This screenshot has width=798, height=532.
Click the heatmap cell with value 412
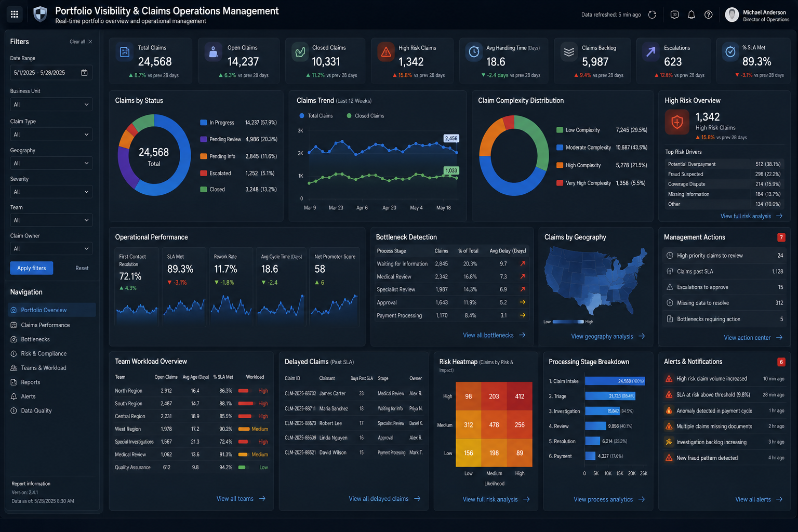pyautogui.click(x=520, y=396)
